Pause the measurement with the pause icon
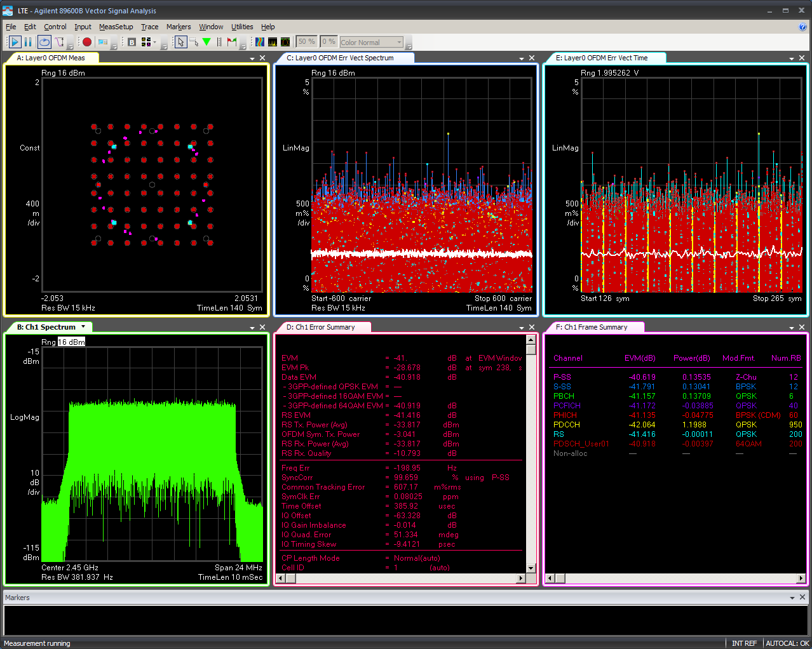This screenshot has height=649, width=812. pos(28,42)
